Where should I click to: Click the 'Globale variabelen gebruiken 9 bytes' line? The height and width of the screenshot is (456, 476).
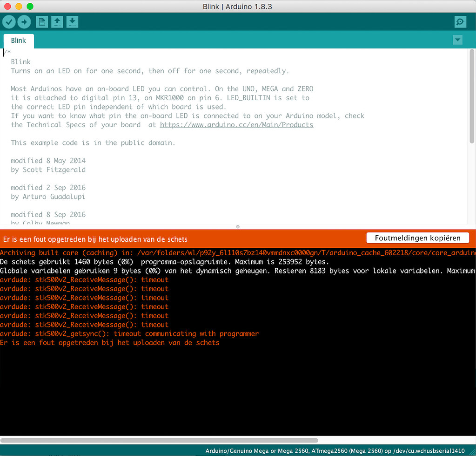point(237,271)
